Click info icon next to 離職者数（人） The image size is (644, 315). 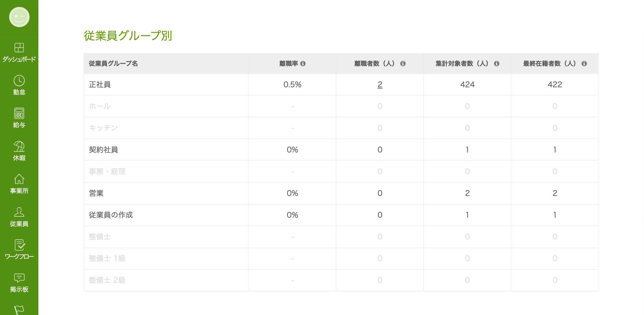(x=403, y=64)
